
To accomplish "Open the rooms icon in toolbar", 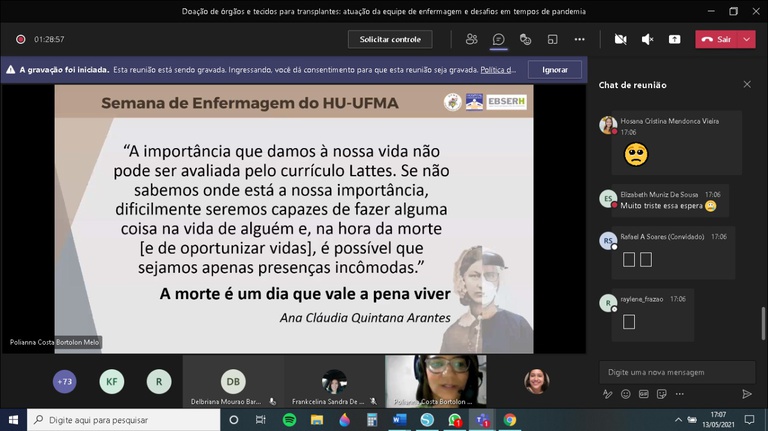I will [x=552, y=39].
